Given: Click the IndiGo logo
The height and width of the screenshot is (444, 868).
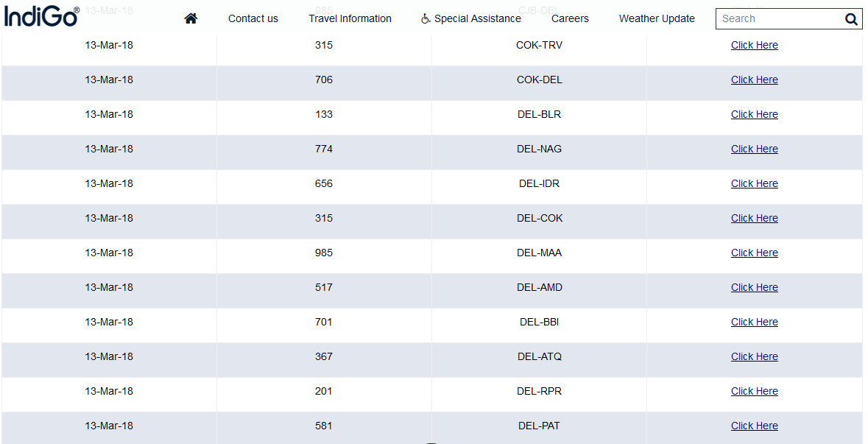Looking at the screenshot, I should click(x=42, y=16).
